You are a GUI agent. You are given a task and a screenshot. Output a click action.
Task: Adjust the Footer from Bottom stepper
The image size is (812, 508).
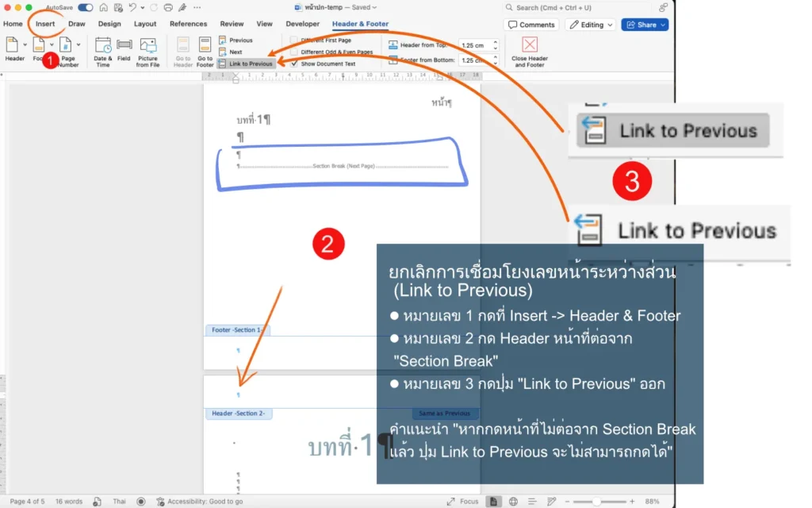[x=495, y=60]
